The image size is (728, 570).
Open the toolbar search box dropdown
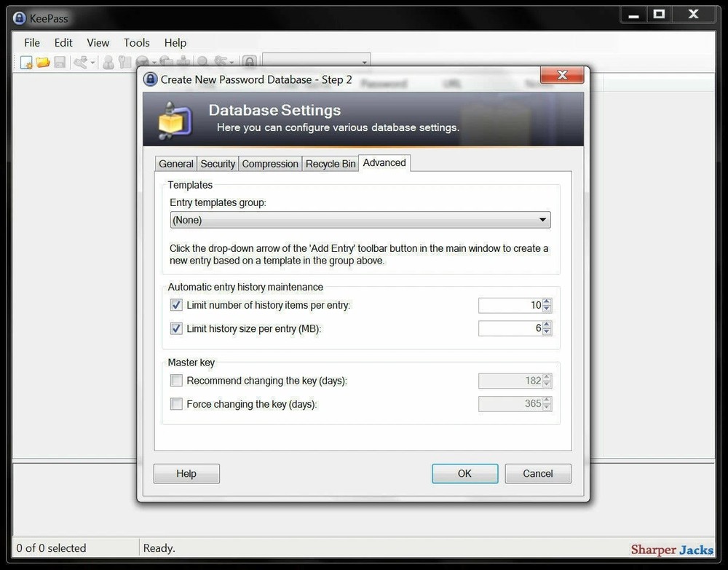(364, 62)
